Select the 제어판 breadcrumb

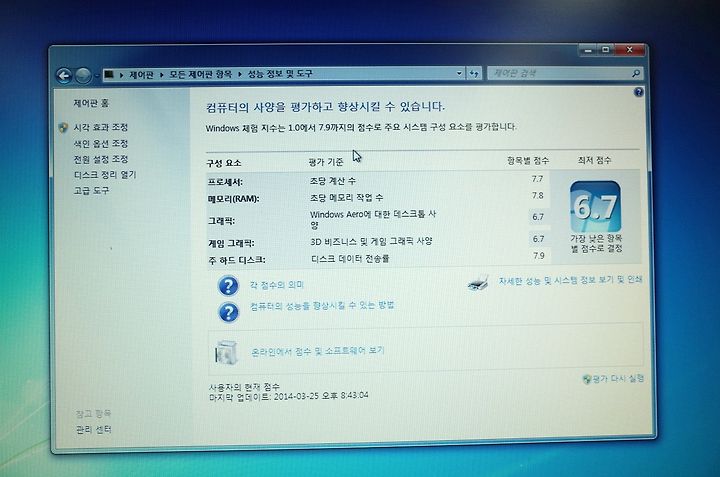tap(141, 74)
